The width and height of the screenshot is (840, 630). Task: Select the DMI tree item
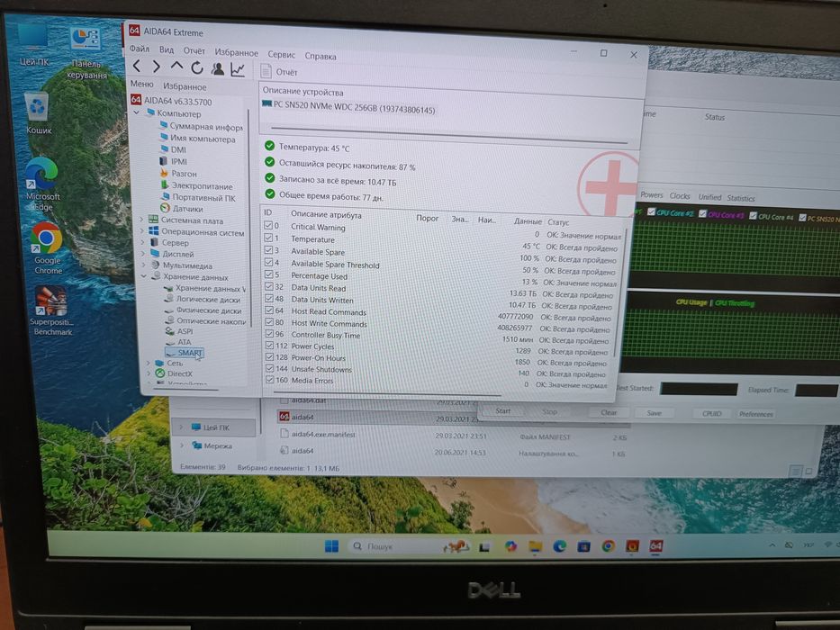173,150
